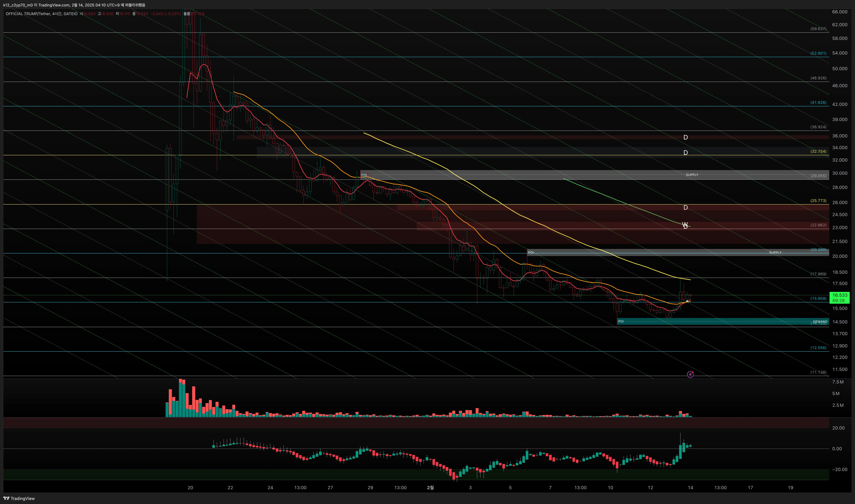
Task: Click the (29.055) level label
Action: point(818,176)
